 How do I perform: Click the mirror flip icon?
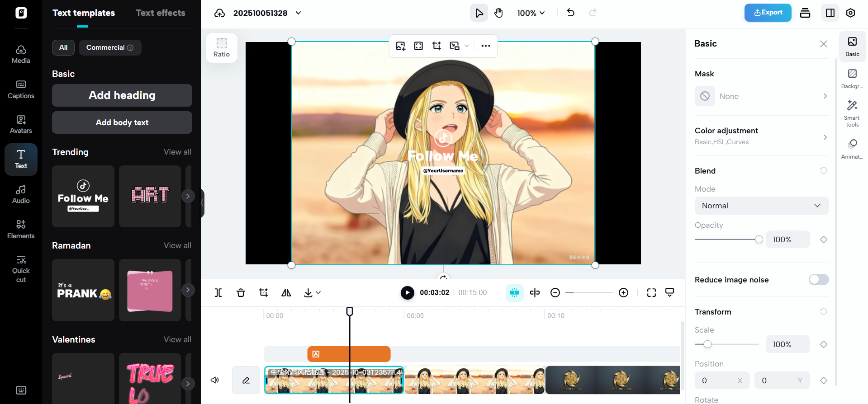click(286, 293)
